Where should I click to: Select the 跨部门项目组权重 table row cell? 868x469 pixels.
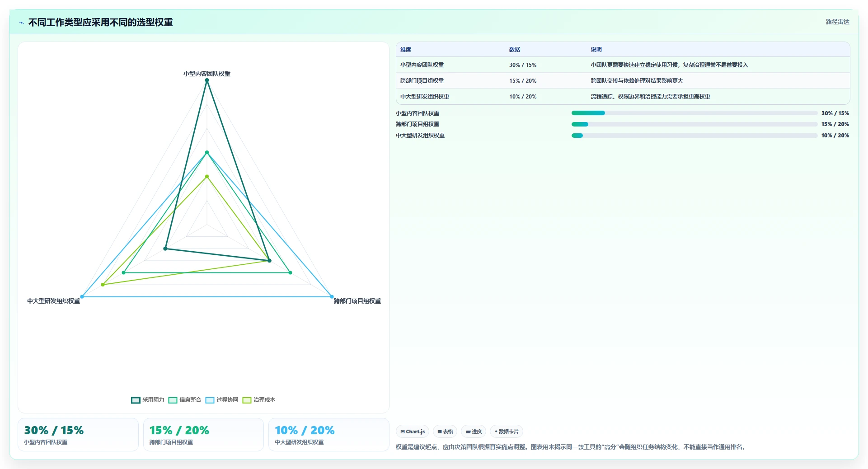422,81
